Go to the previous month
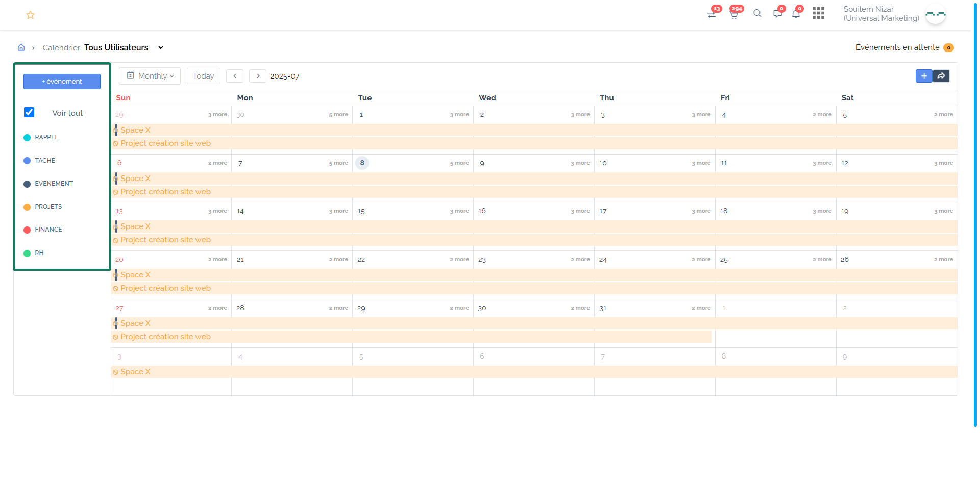980x482 pixels. [x=235, y=76]
